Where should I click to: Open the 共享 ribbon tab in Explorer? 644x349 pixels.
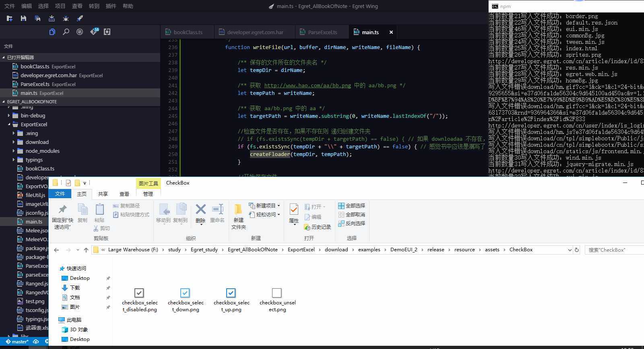point(103,194)
